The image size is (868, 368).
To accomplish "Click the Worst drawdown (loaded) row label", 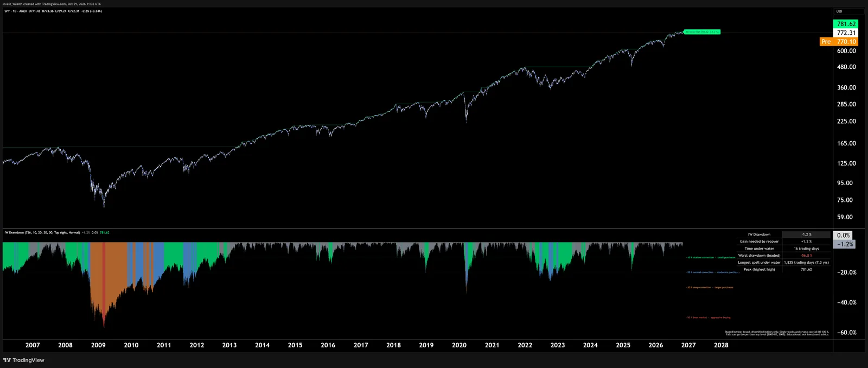I will click(x=759, y=256).
